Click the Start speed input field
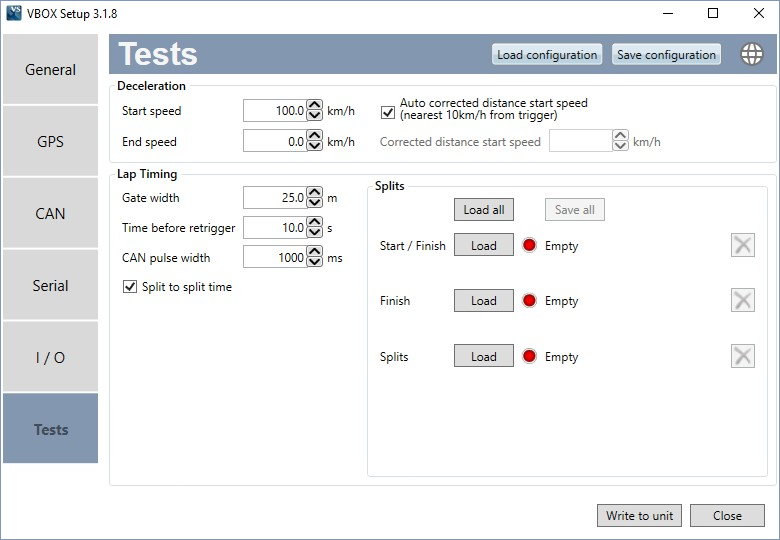 (275, 110)
